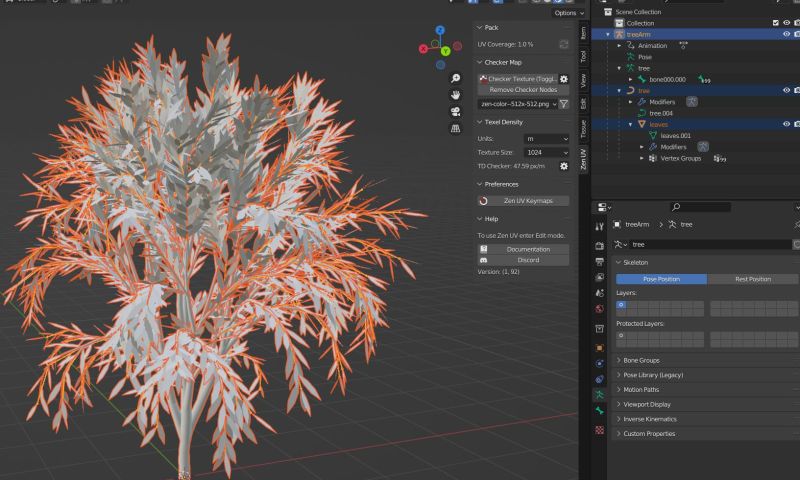This screenshot has width=800, height=480.
Task: Open the Texture properties tab icon
Action: [x=599, y=430]
